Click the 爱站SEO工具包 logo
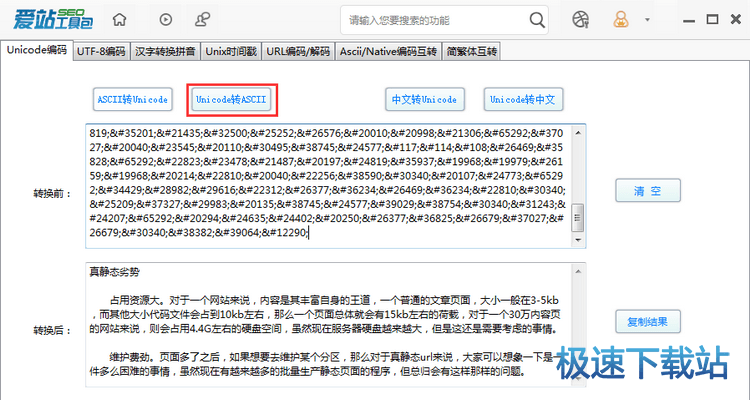The height and width of the screenshot is (400, 750). [x=53, y=20]
